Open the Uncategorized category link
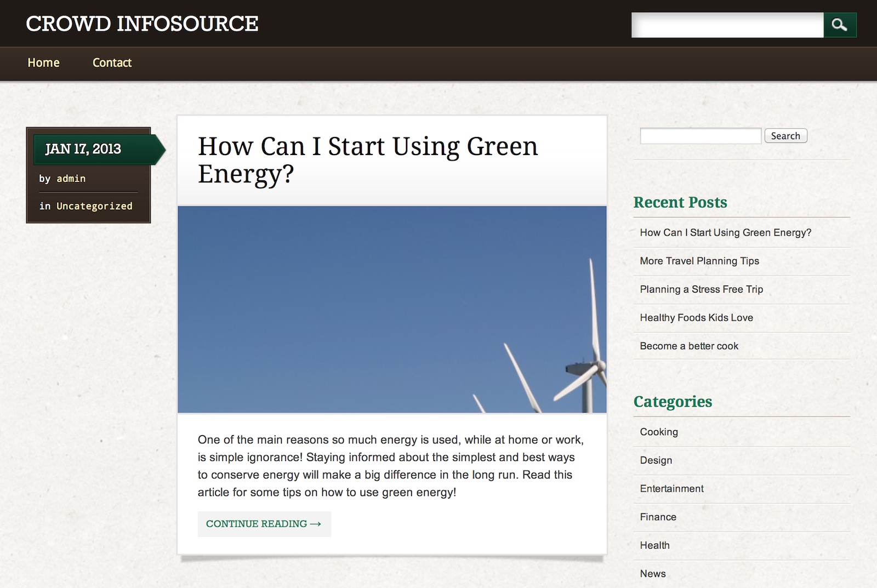 coord(94,206)
